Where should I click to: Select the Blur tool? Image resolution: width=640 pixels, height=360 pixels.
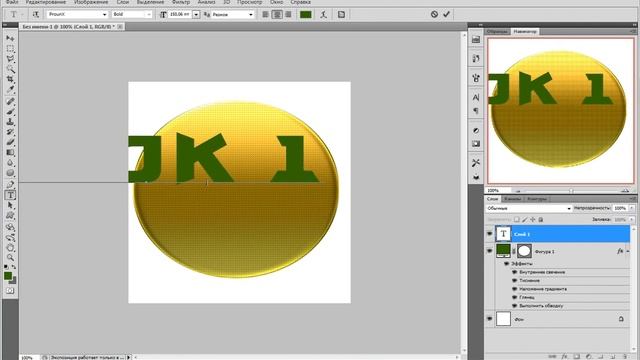tap(10, 162)
